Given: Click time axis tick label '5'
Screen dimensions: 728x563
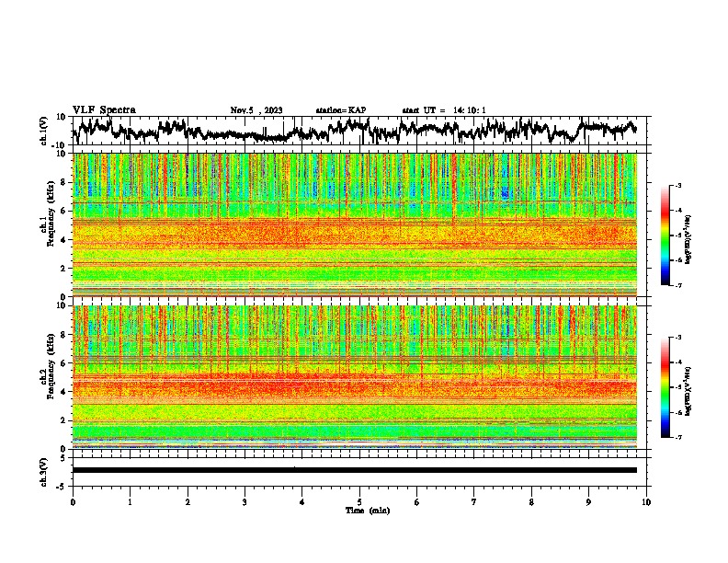Looking at the screenshot, I should (x=359, y=502).
